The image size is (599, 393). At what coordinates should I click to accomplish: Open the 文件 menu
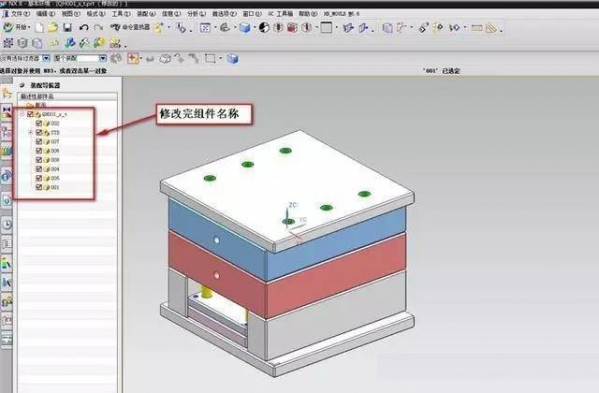coord(17,14)
